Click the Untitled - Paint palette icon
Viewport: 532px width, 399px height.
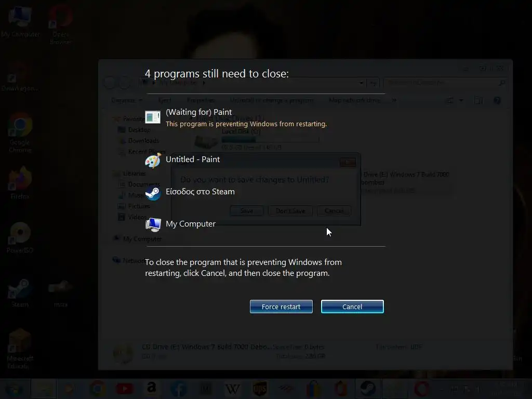[153, 161]
